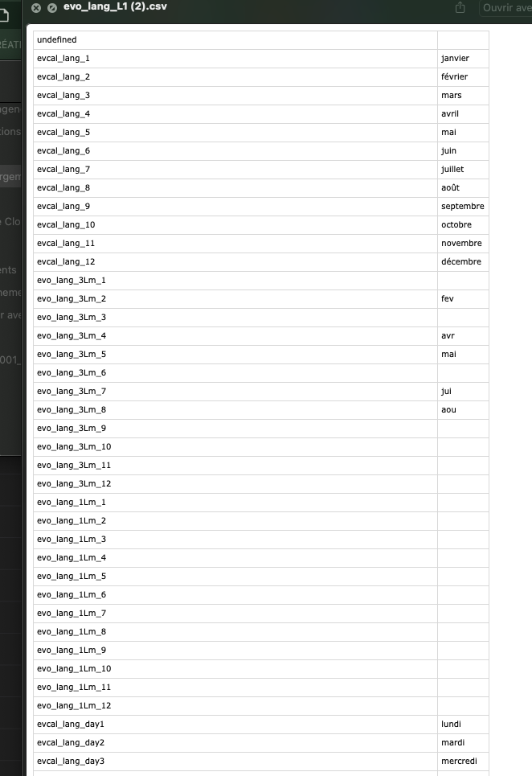This screenshot has height=776, width=532.
Task: Click the document icon in the left sidebar
Action: pos(4,15)
